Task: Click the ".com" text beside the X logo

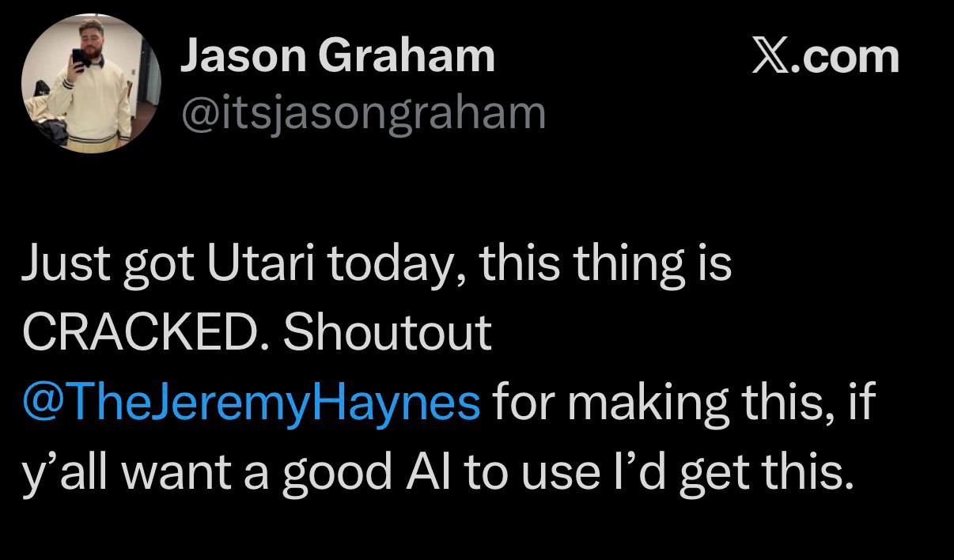Action: pyautogui.click(x=847, y=58)
